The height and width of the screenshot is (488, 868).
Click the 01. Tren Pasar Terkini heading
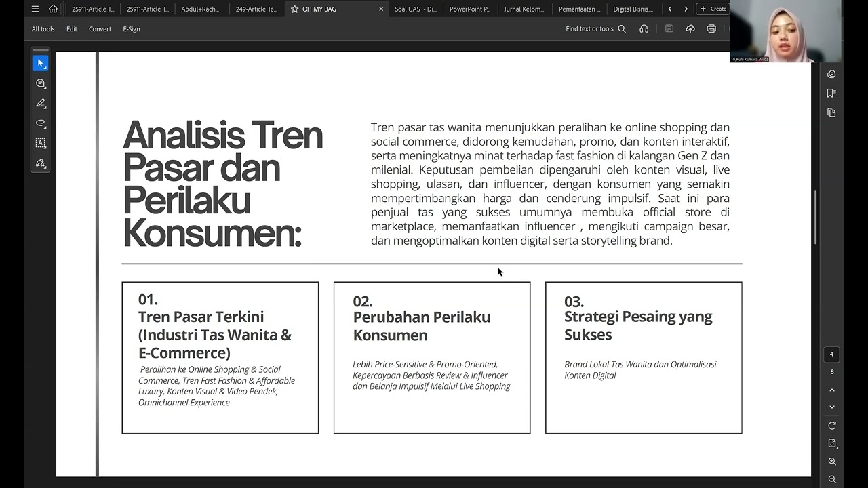pos(215,327)
